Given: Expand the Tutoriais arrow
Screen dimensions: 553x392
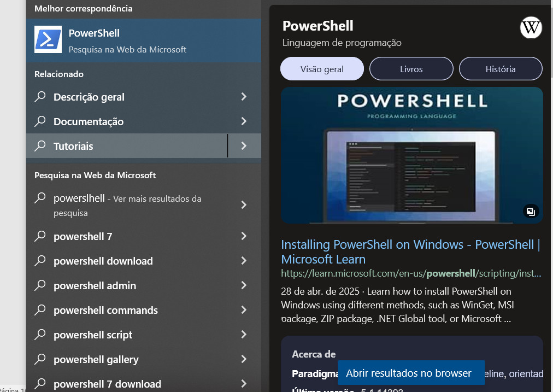Looking at the screenshot, I should 244,146.
